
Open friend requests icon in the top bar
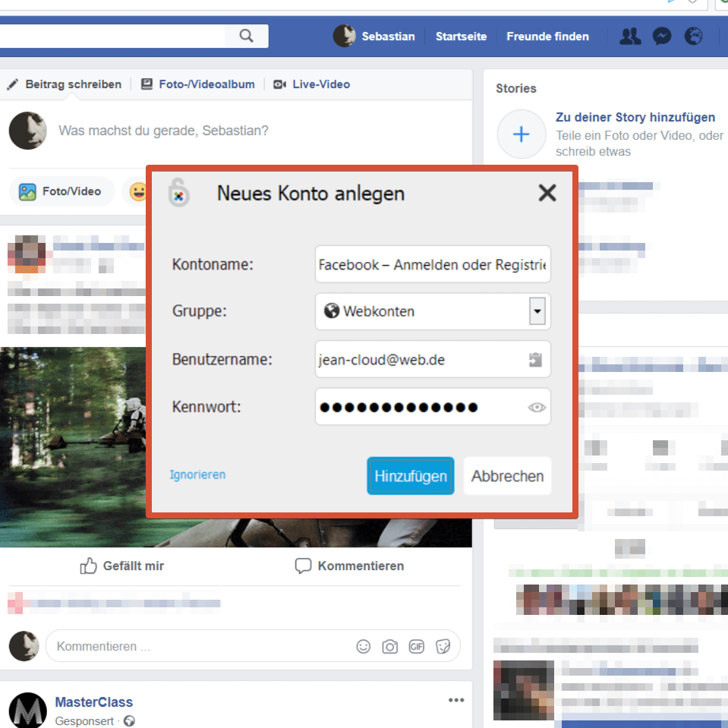(630, 36)
